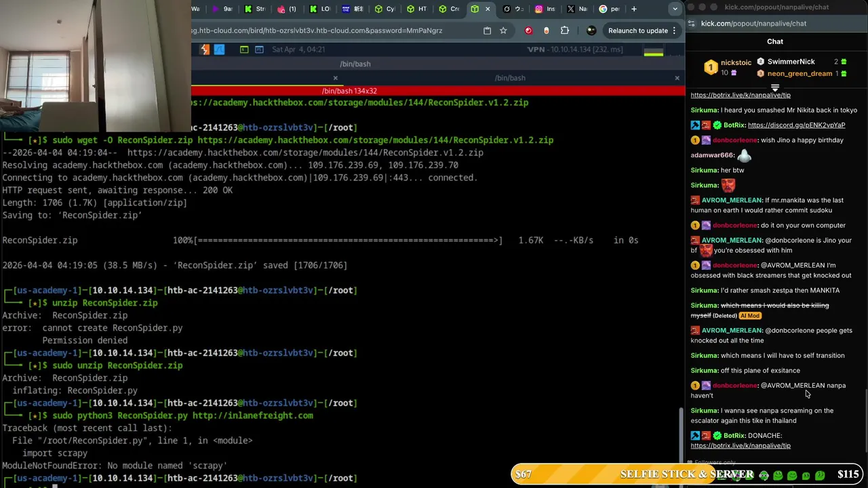
Task: Open the red circular browser extension icon
Action: tap(528, 30)
